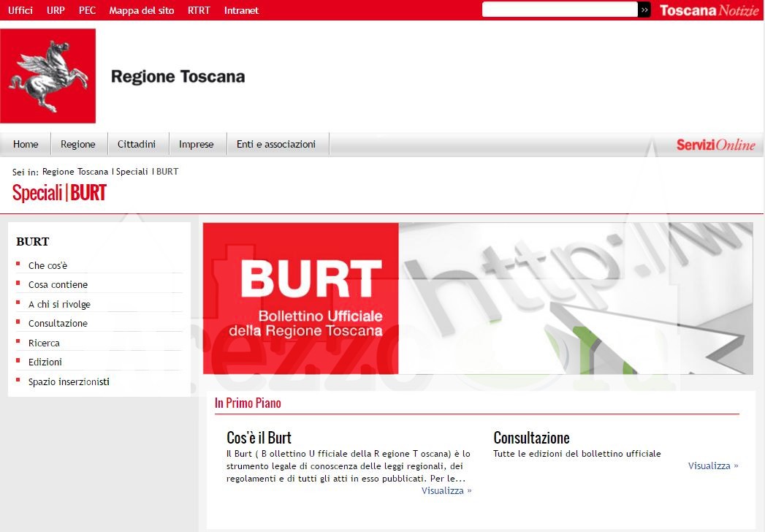Viewport: 765px width, 532px height.
Task: Select Consultazione in the sidebar menu
Action: point(58,324)
